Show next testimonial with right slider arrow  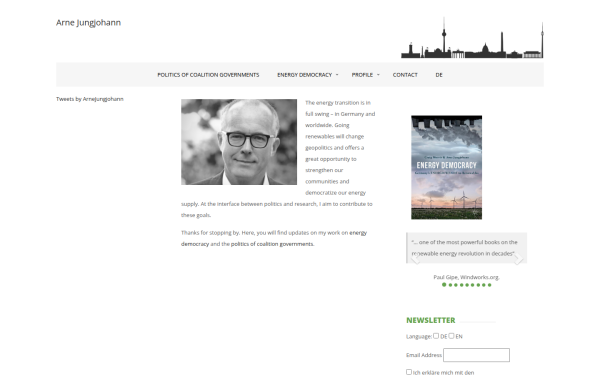click(x=518, y=259)
